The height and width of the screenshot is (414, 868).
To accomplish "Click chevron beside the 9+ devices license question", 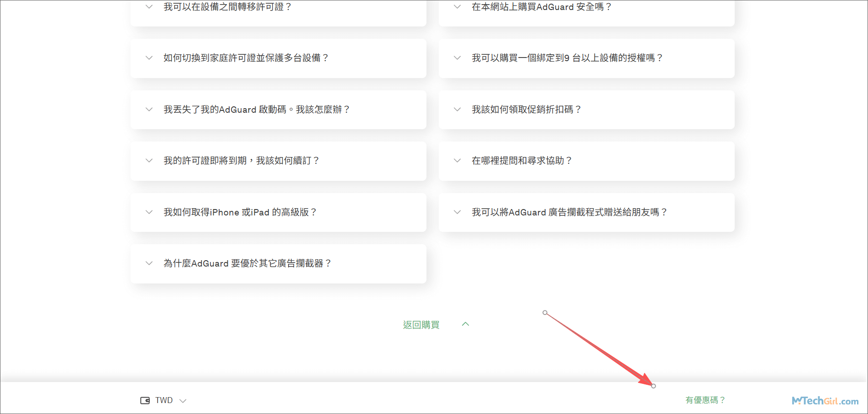I will [457, 58].
